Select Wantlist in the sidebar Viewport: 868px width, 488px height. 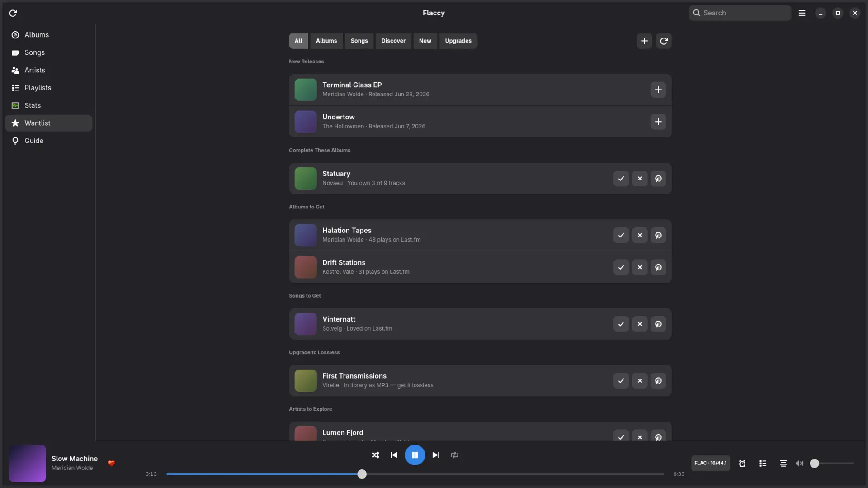(x=48, y=123)
